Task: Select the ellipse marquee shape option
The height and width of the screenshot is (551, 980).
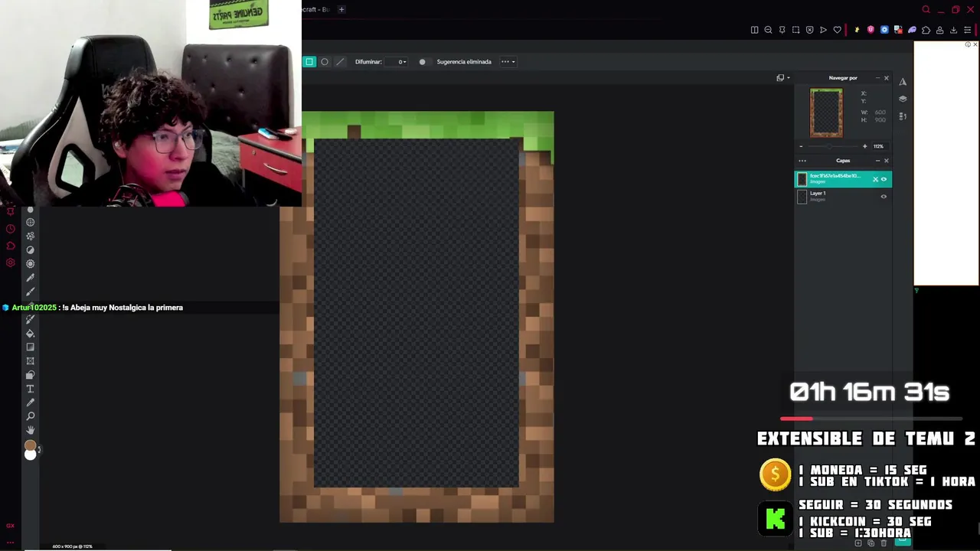Action: 325,62
